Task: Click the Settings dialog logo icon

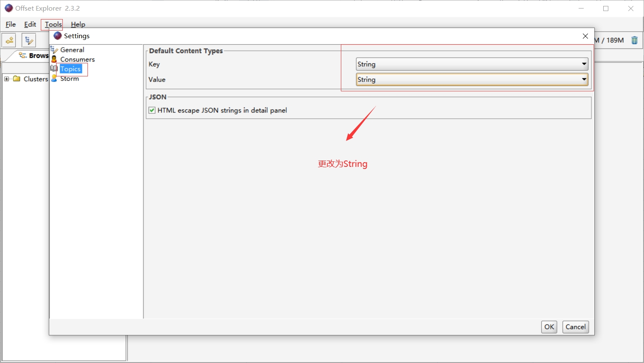Action: pos(58,36)
